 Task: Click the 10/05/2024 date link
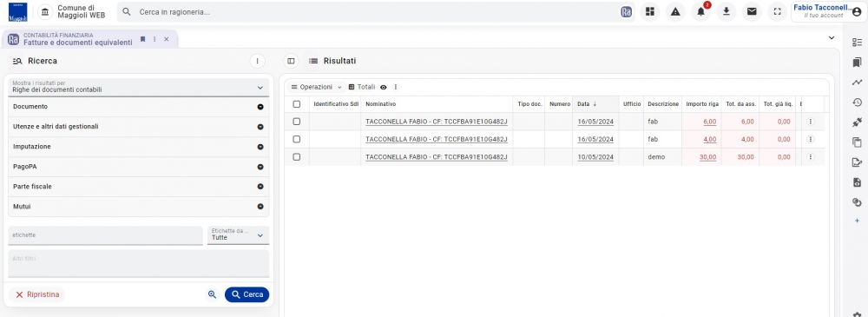(x=595, y=157)
